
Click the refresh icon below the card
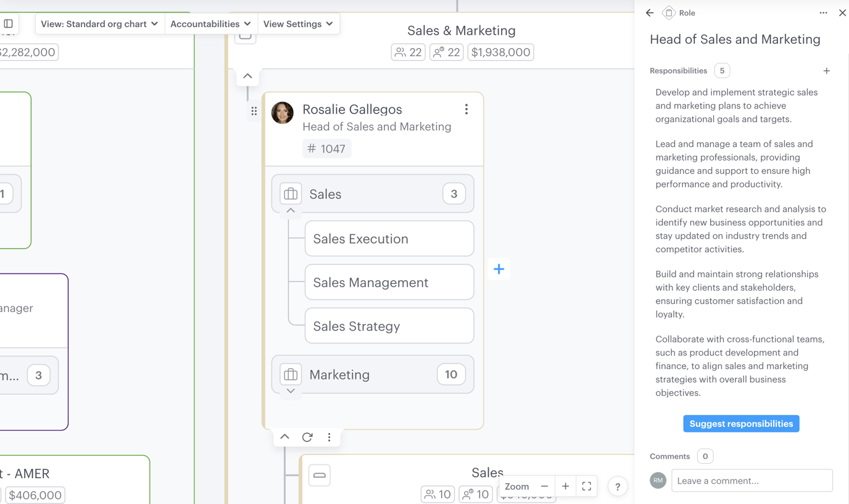point(307,437)
